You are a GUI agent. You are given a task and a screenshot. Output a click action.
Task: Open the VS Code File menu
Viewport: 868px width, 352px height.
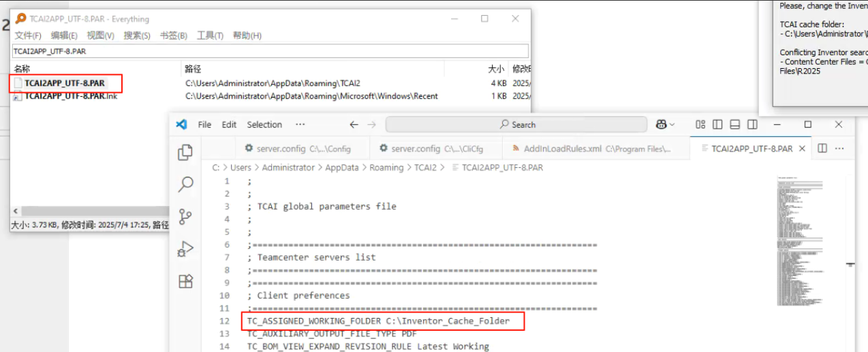204,125
